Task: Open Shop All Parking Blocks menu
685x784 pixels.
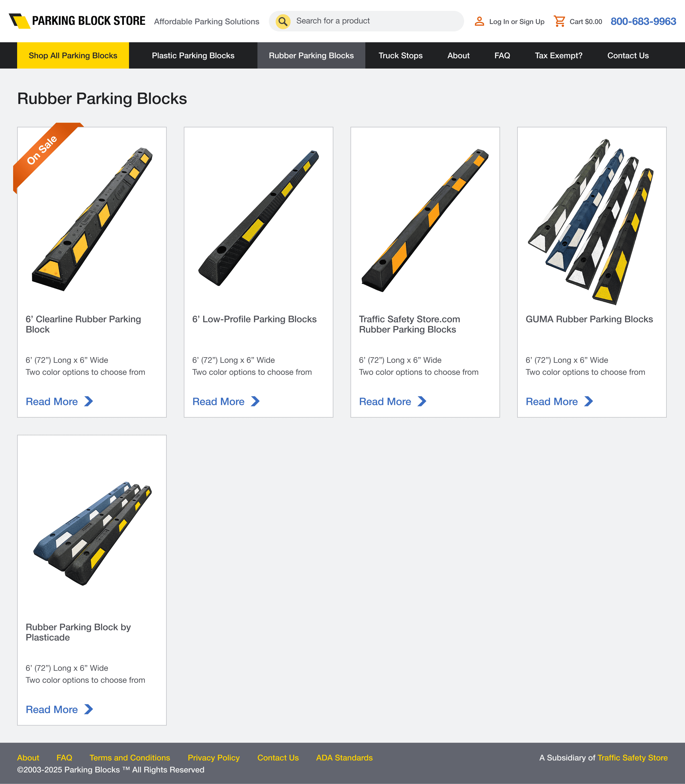Action: coord(73,55)
